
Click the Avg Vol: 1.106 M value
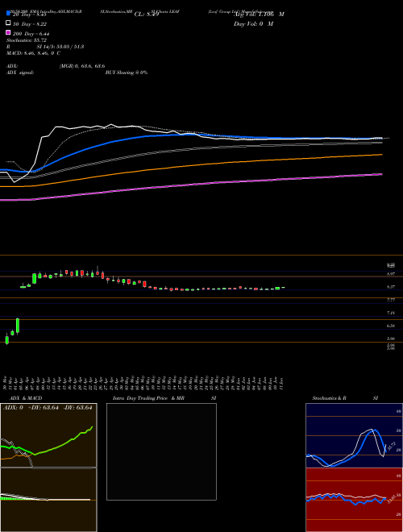[259, 15]
